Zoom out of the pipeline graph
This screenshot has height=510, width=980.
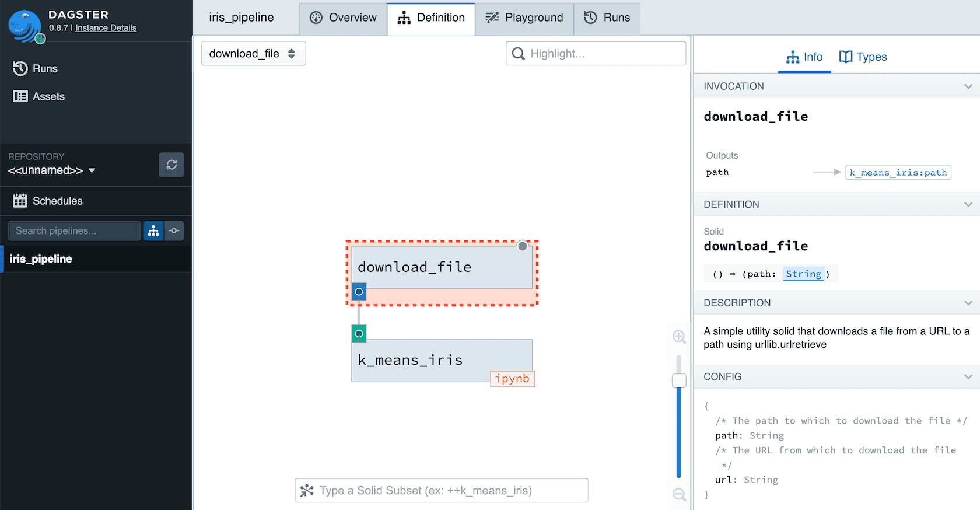pyautogui.click(x=679, y=494)
